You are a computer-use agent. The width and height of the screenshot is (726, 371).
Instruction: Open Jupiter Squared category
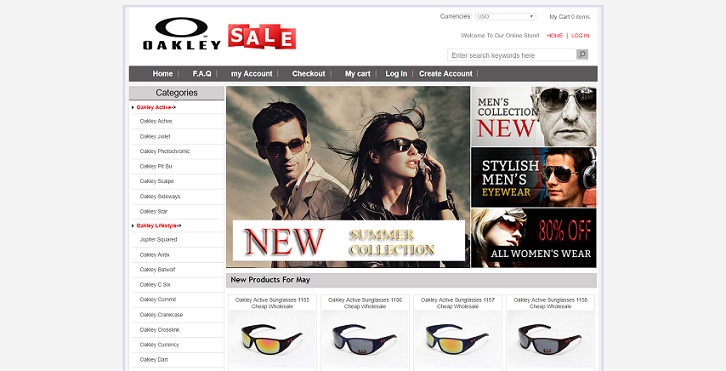(158, 240)
